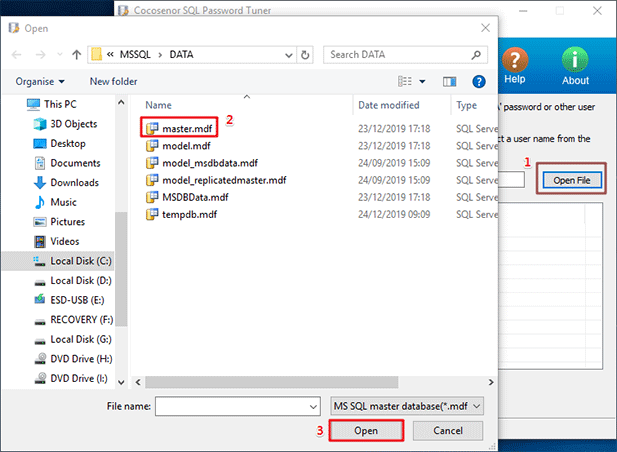
Task: Open Desktop in sidebar
Action: [59, 144]
